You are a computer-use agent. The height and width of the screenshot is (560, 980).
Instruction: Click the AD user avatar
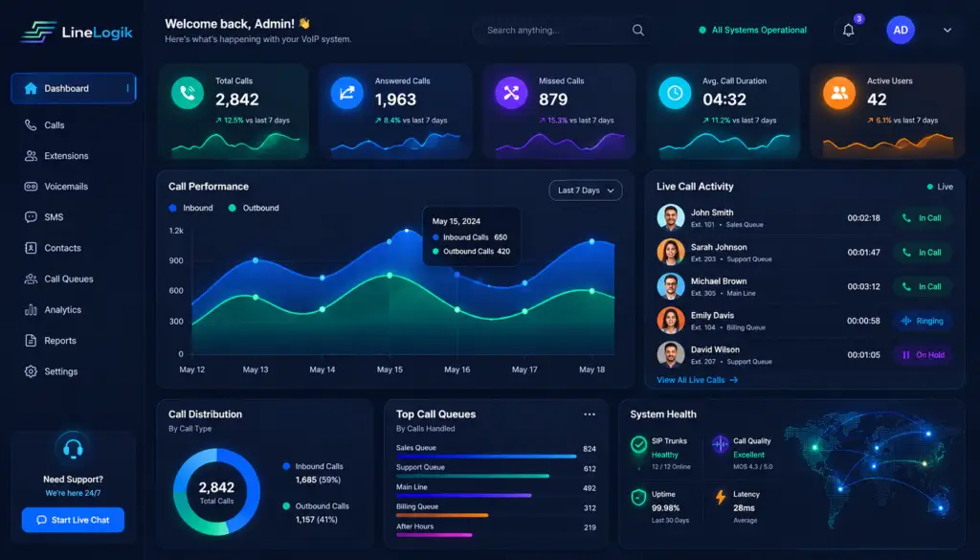[x=901, y=30]
